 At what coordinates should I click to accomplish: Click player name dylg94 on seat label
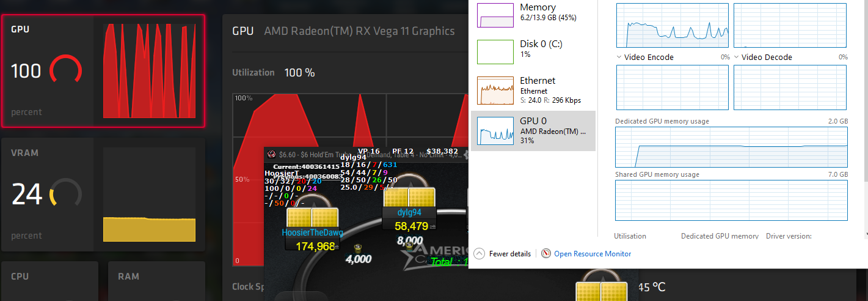409,212
